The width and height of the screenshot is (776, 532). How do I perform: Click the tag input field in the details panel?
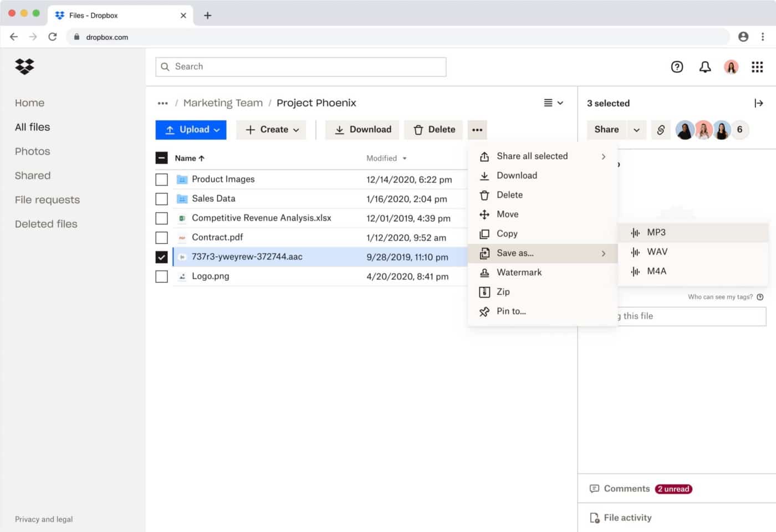click(692, 316)
